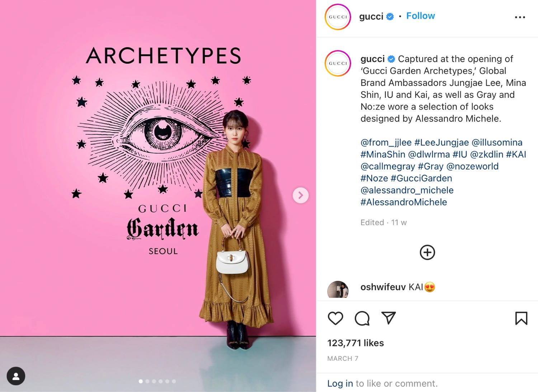
Task: Open the #GucciGarden hashtag
Action: 421,178
